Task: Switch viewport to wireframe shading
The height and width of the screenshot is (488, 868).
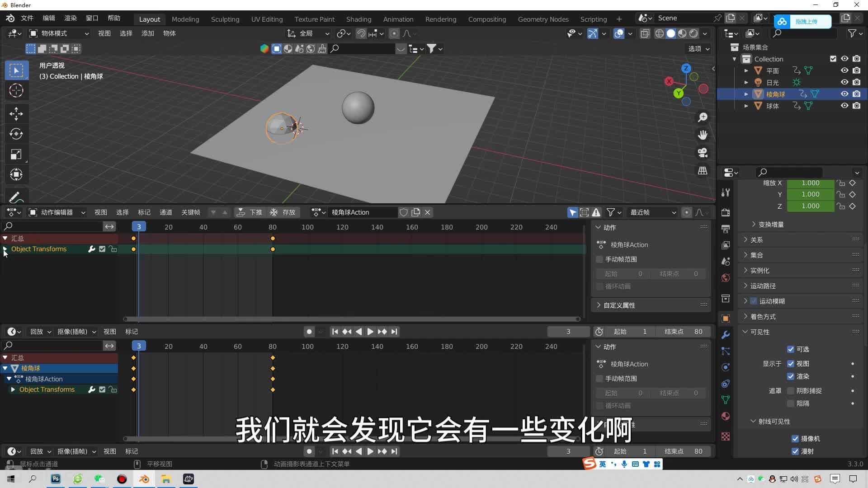Action: point(660,33)
